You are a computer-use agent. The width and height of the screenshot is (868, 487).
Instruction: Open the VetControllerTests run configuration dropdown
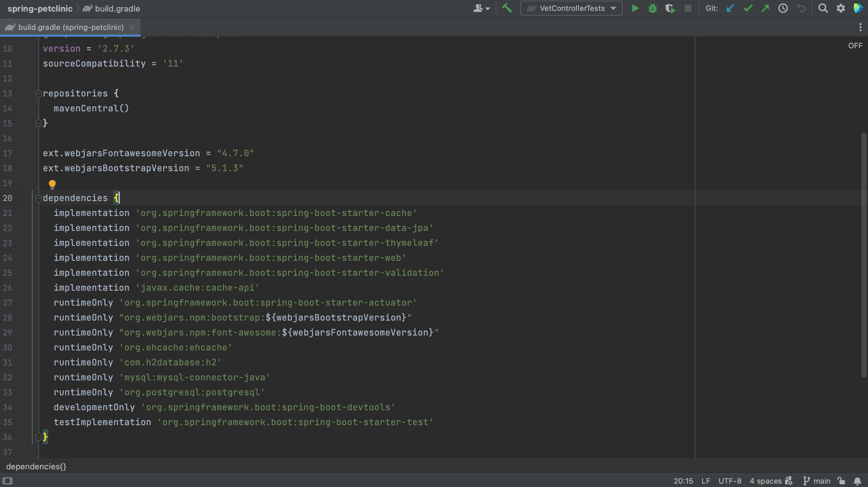[x=571, y=8]
